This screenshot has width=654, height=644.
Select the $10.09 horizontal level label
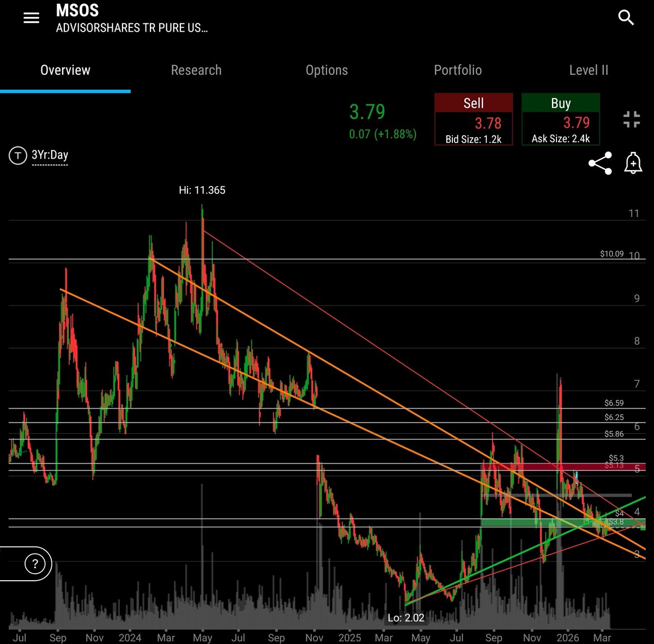pyautogui.click(x=612, y=254)
